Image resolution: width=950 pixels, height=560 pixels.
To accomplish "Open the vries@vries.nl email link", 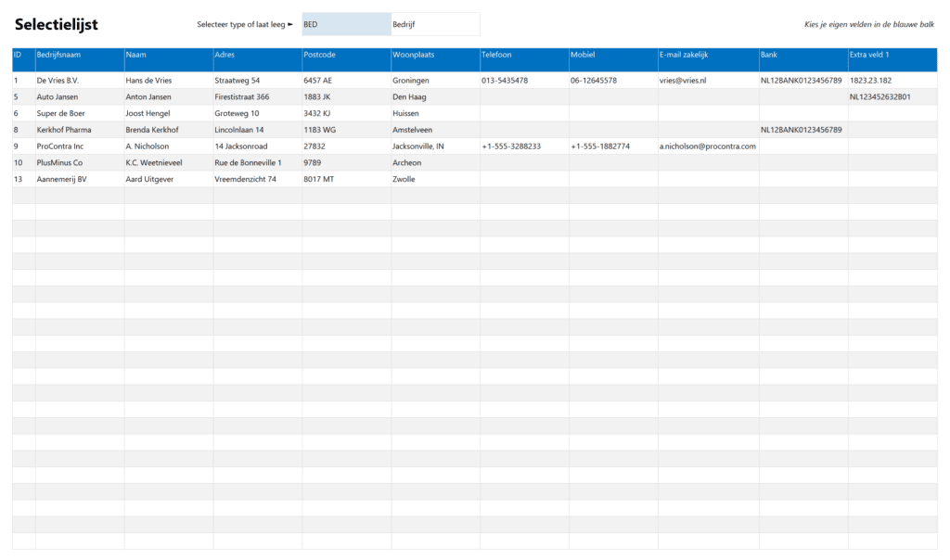I will tap(684, 80).
